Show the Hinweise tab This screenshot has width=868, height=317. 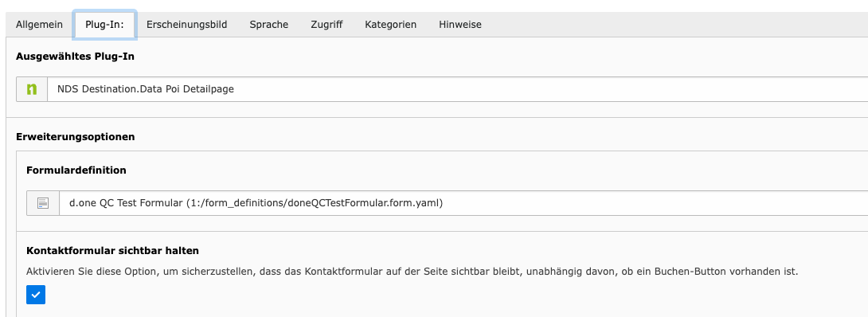(460, 25)
